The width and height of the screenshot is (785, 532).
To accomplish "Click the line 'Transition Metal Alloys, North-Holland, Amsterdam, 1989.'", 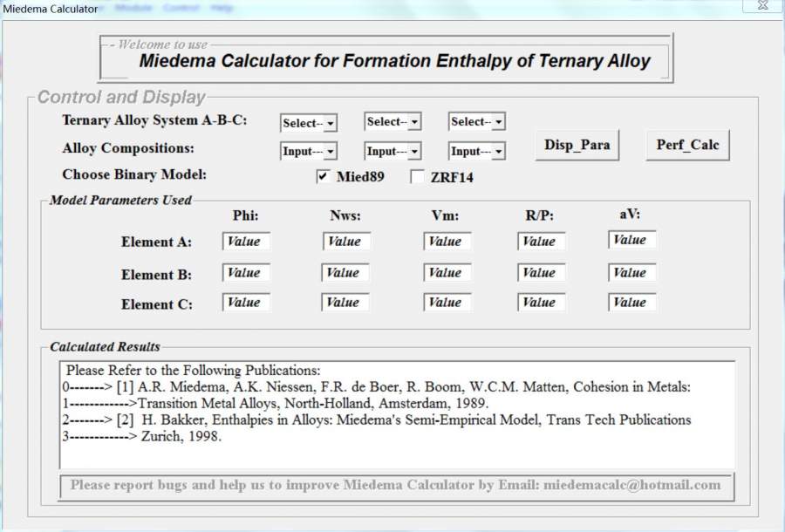I will coord(313,404).
